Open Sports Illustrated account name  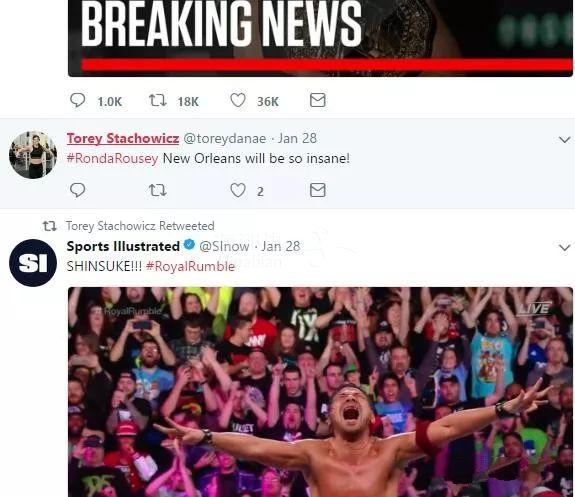pyautogui.click(x=123, y=246)
